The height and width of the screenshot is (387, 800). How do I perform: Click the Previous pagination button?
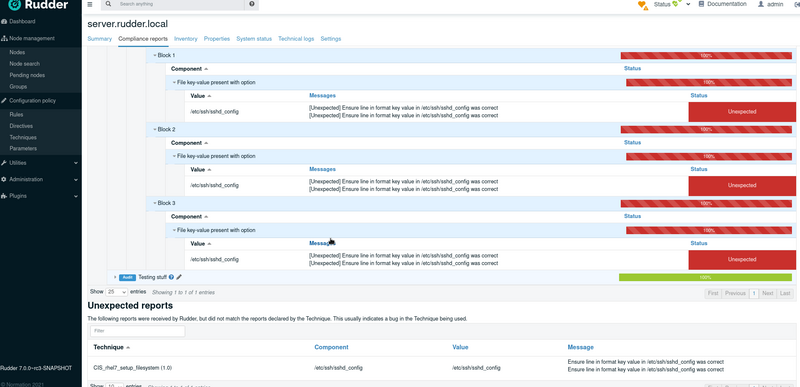click(735, 293)
